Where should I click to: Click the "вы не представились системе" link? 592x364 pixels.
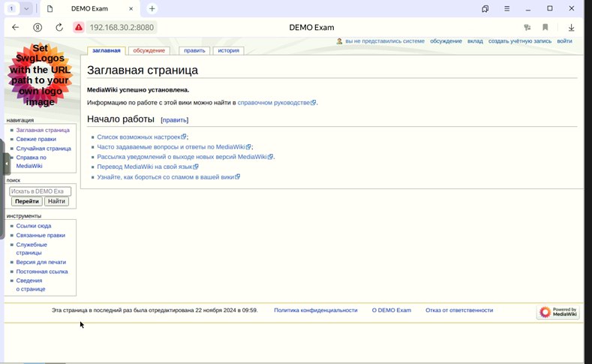coord(385,41)
